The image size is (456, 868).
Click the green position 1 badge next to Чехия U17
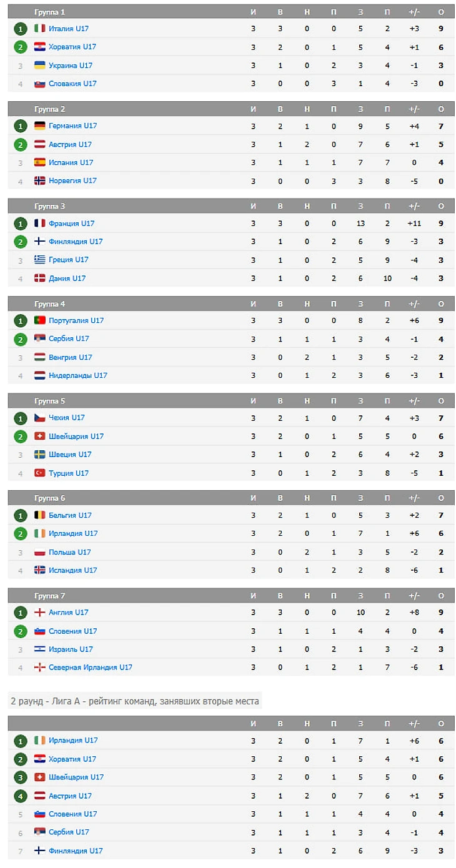tap(21, 418)
